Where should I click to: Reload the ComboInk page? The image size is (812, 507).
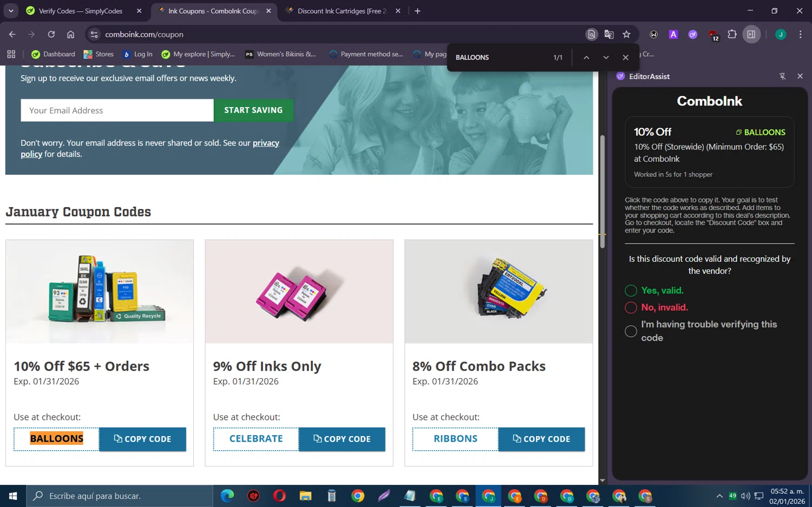tap(51, 34)
